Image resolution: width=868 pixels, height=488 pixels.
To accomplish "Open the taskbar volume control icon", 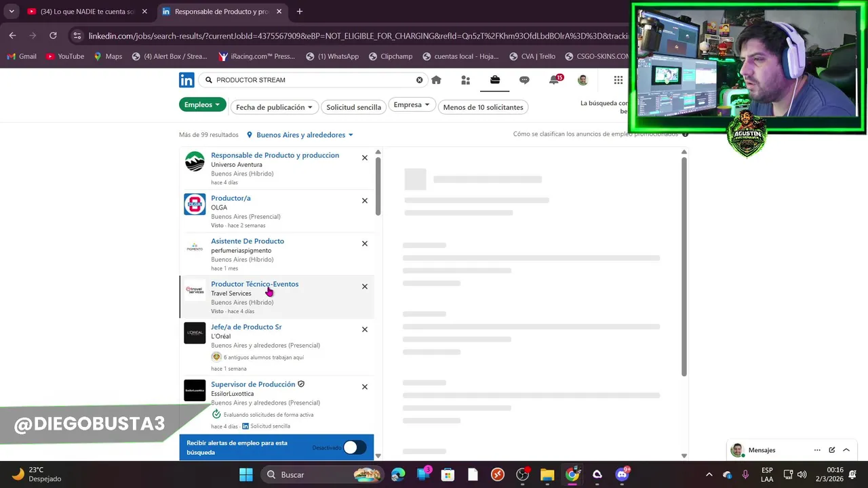I will click(x=802, y=474).
